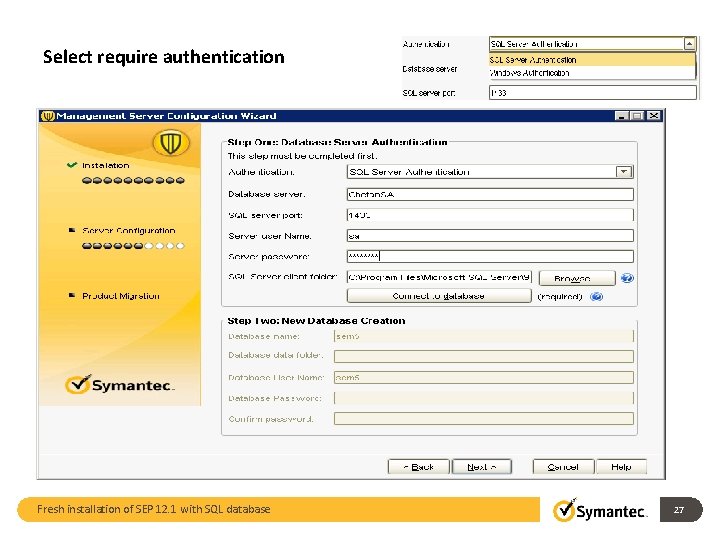The height and width of the screenshot is (540, 720).
Task: Click the Server user Name field
Action: tap(490, 236)
